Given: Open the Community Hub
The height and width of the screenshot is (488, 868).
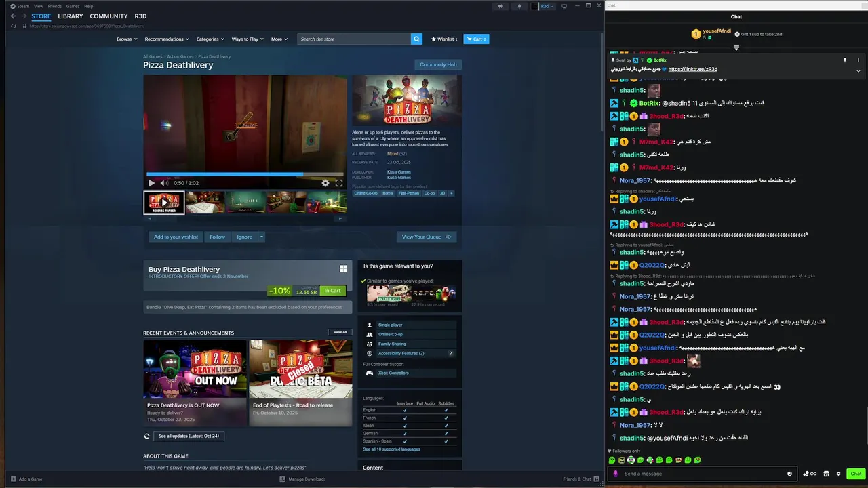Looking at the screenshot, I should pyautogui.click(x=438, y=64).
